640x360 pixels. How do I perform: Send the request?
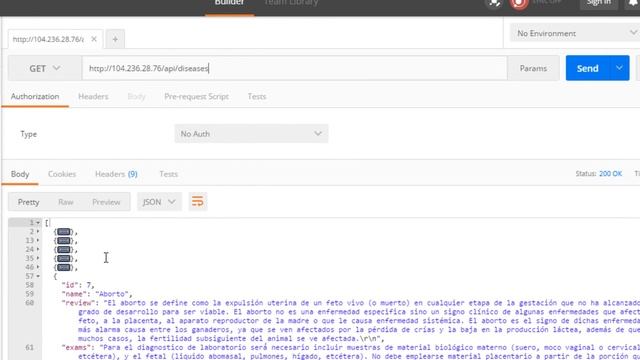(x=587, y=68)
